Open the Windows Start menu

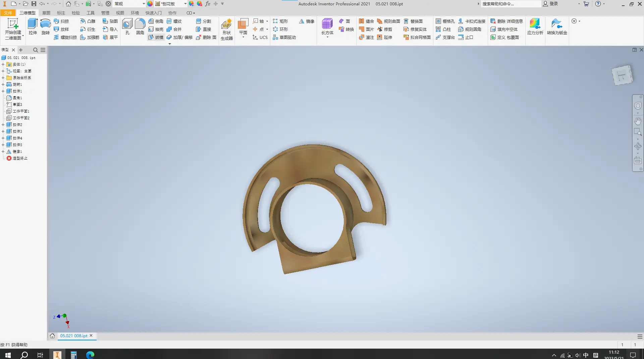8,355
